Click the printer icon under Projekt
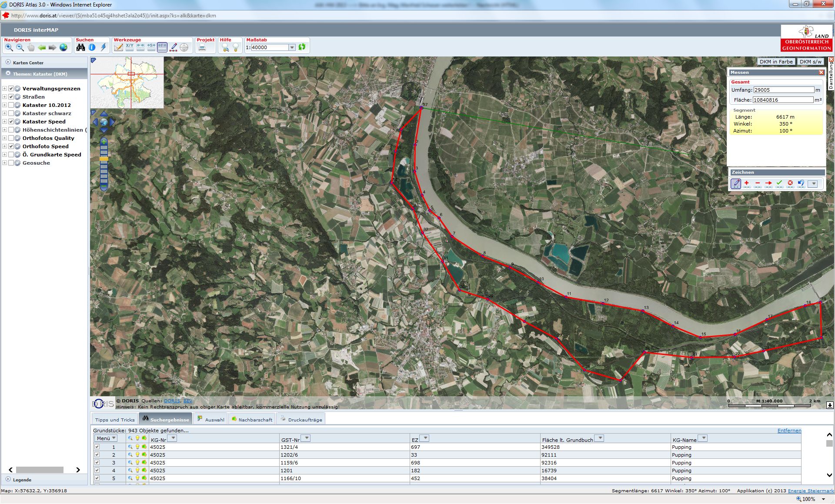The height and width of the screenshot is (504, 835). pos(202,47)
